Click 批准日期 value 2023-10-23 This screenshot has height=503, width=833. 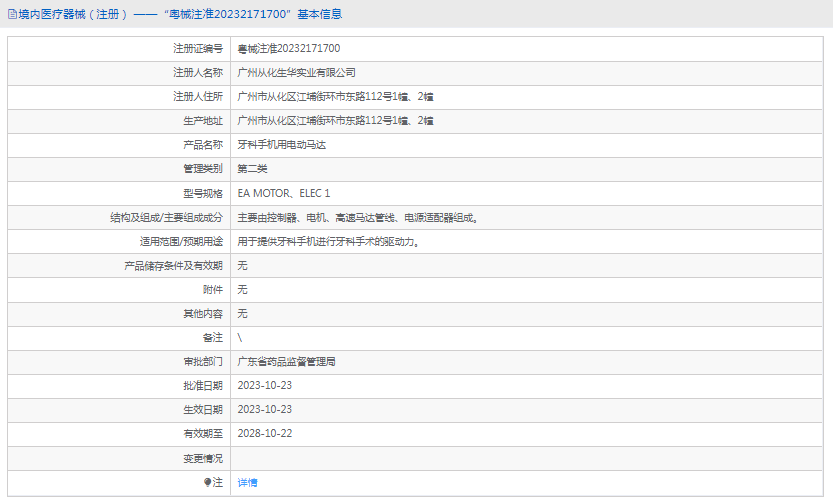point(265,385)
